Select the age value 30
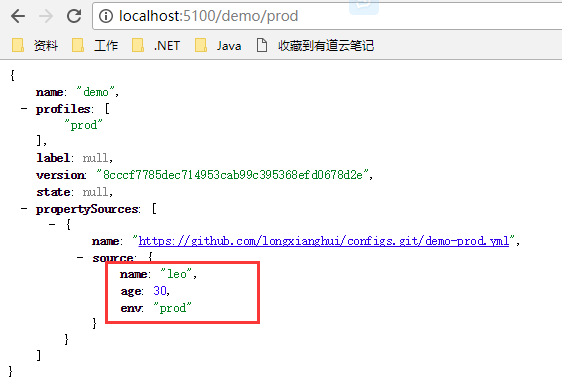The height and width of the screenshot is (391, 562). (x=160, y=291)
